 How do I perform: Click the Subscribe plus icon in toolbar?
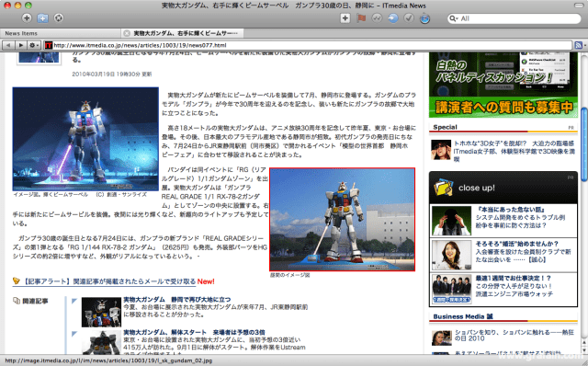click(27, 17)
